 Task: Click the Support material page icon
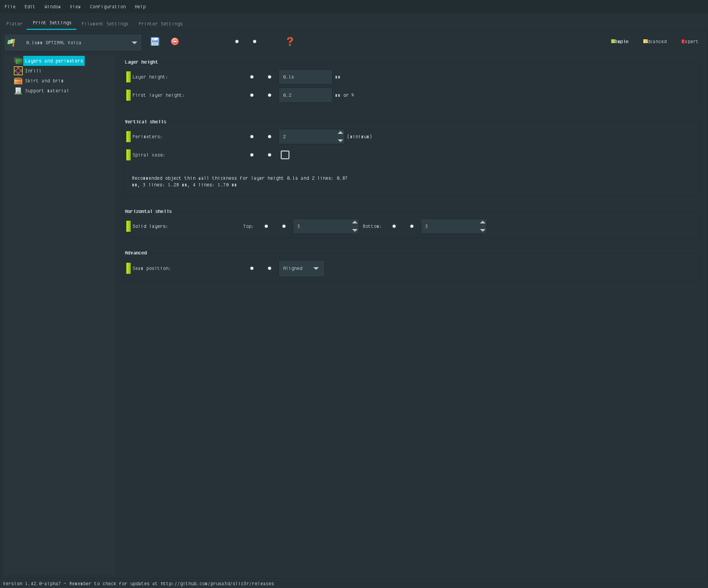18,91
